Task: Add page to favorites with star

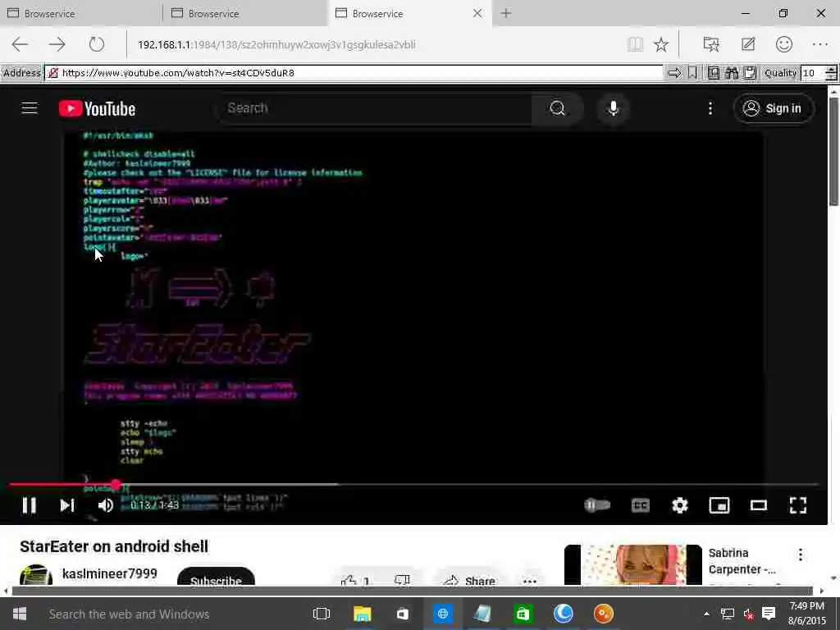Action: pos(661,44)
